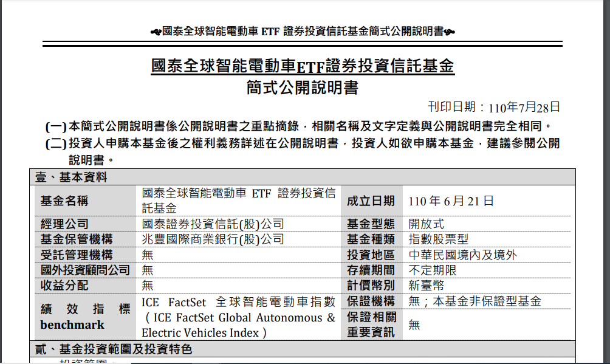Click the 投資地區 value 中華民國境內及境外

462,255
